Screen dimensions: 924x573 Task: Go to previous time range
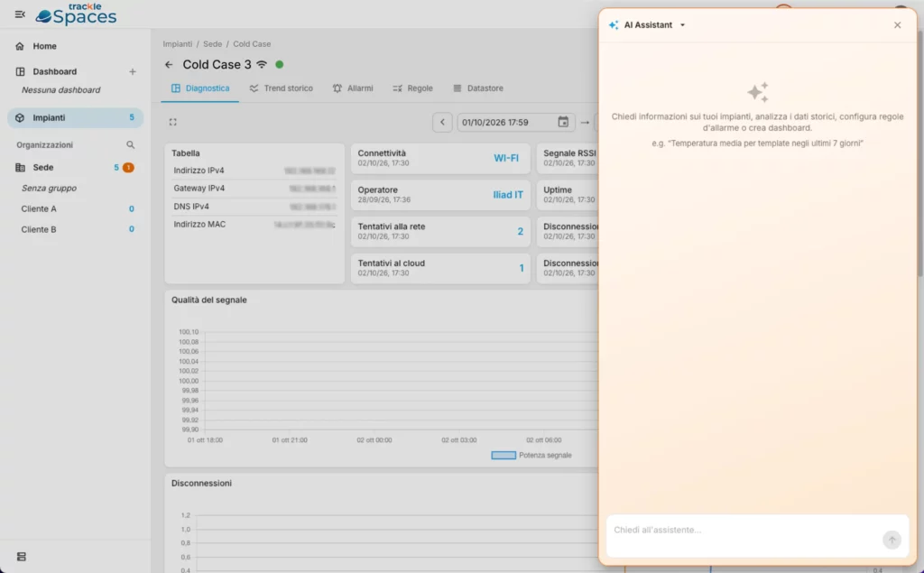442,122
